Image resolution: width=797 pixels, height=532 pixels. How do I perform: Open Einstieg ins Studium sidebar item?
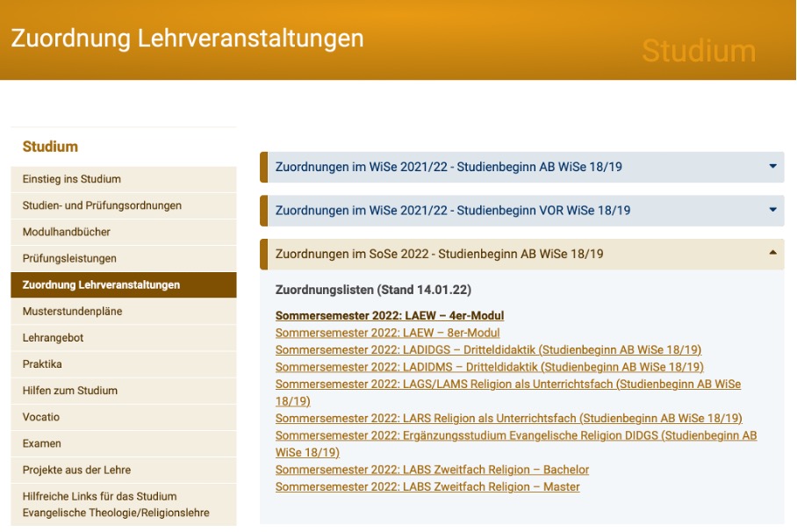click(x=124, y=179)
